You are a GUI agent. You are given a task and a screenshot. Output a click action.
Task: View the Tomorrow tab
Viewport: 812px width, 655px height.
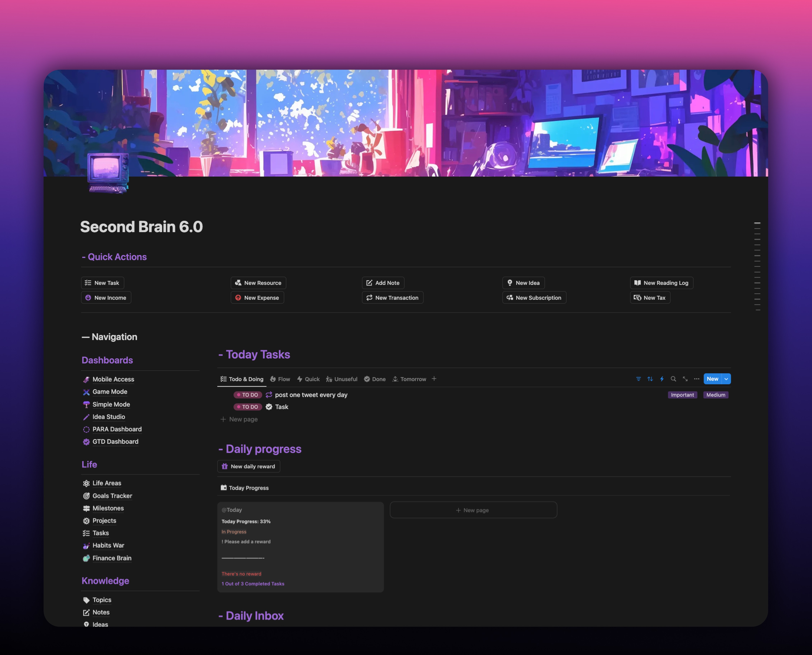pyautogui.click(x=409, y=379)
